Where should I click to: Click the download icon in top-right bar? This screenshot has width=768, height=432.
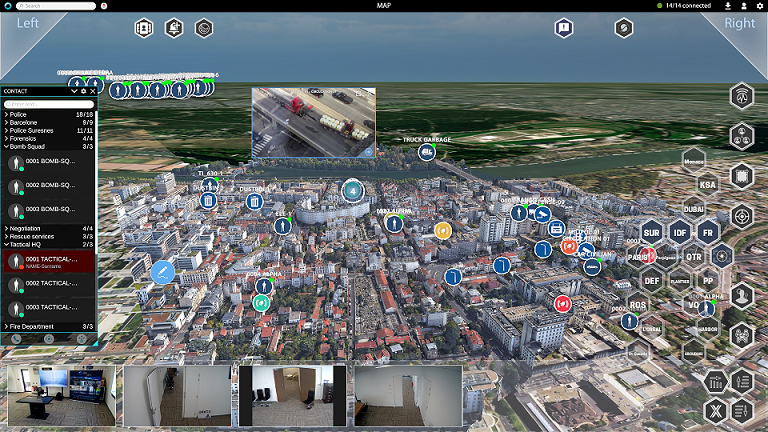(x=728, y=6)
